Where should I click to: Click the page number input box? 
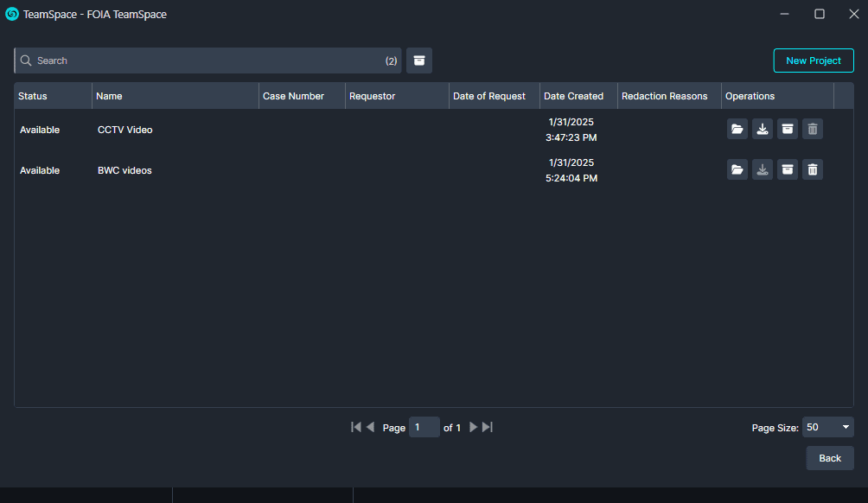[x=424, y=426]
